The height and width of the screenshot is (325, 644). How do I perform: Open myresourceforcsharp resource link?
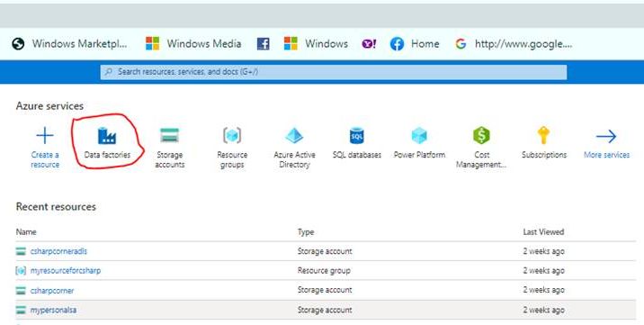click(66, 271)
